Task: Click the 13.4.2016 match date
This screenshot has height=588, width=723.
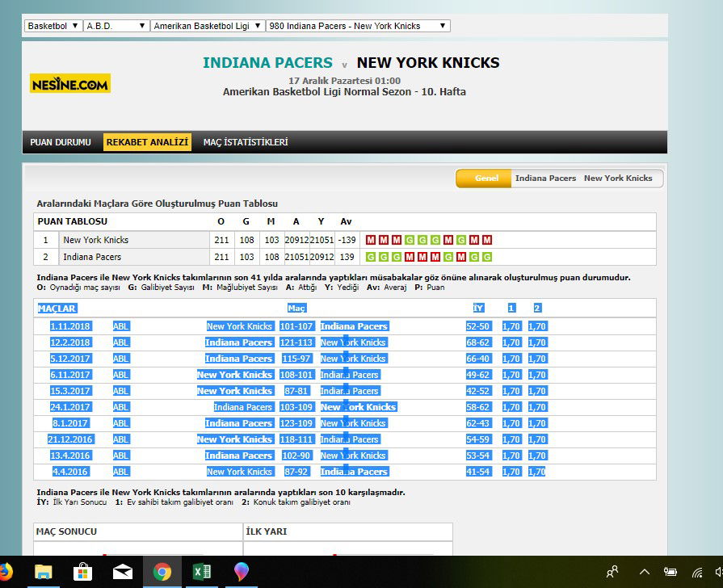Action: [70, 456]
